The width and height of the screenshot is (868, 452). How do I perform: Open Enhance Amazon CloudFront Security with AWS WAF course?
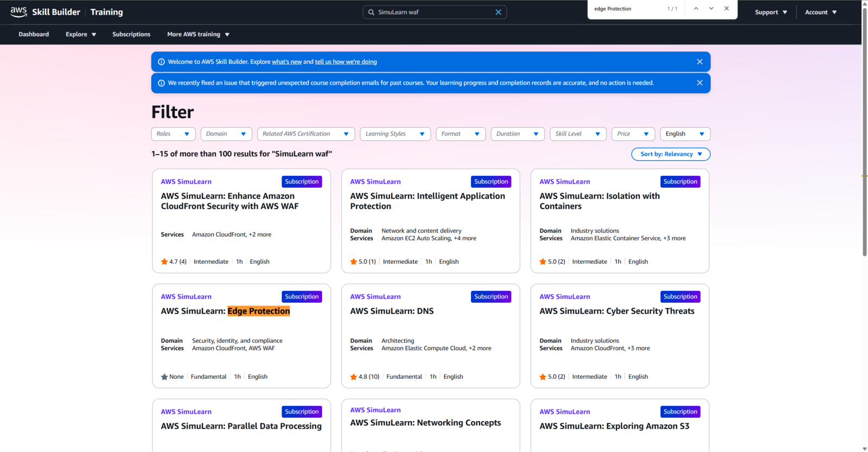tap(229, 201)
